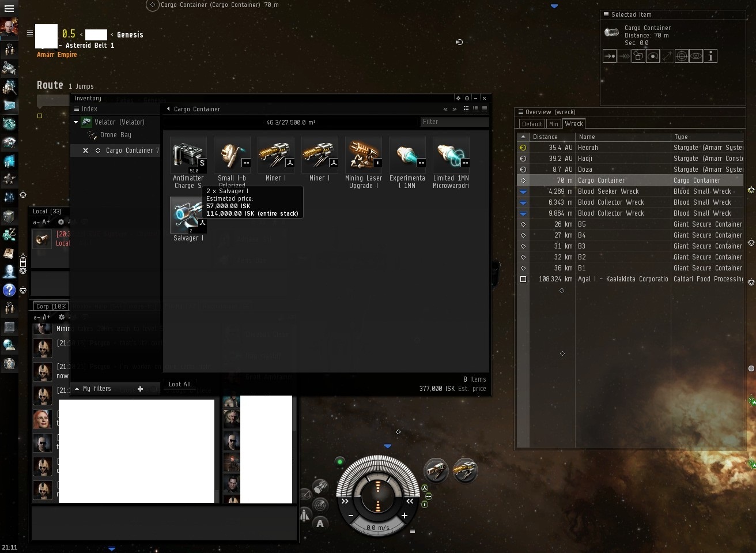
Task: Select the Agal I Kaalakiota station row
Action: (x=630, y=279)
